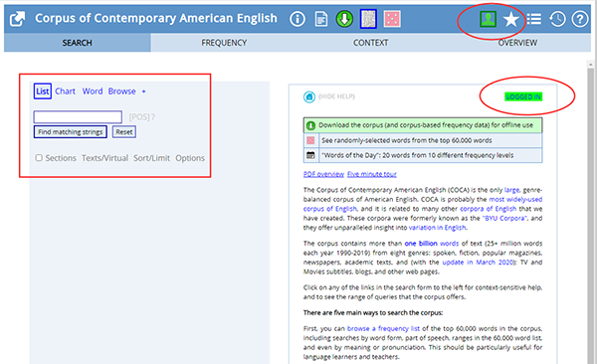Click the star favorites icon

[511, 19]
